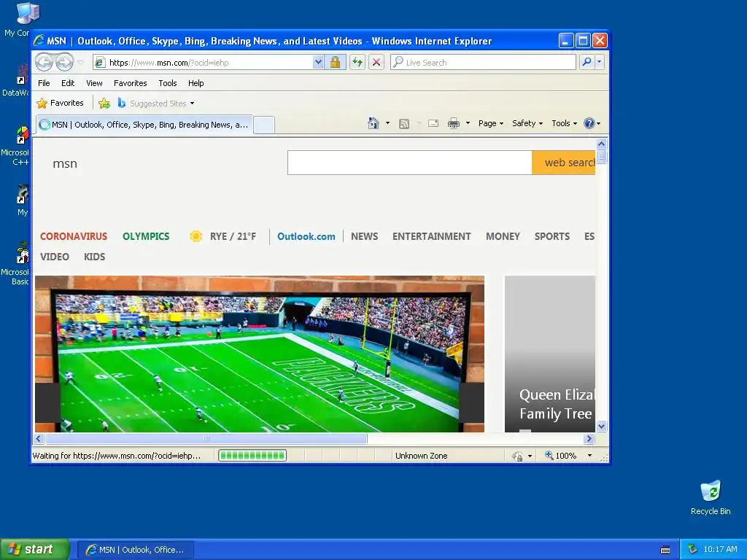747x560 pixels.
Task: Click the status bar security settings icon
Action: point(517,456)
